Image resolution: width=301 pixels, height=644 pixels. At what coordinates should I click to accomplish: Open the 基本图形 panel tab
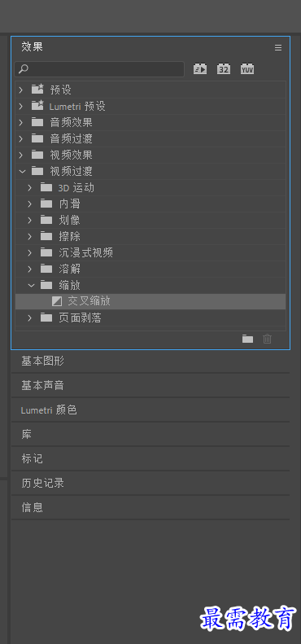click(x=150, y=361)
